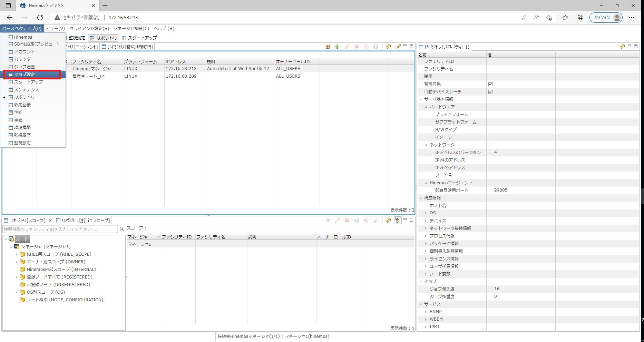
Task: Click the red X delete-node icon in node toolbar
Action: [x=357, y=47]
